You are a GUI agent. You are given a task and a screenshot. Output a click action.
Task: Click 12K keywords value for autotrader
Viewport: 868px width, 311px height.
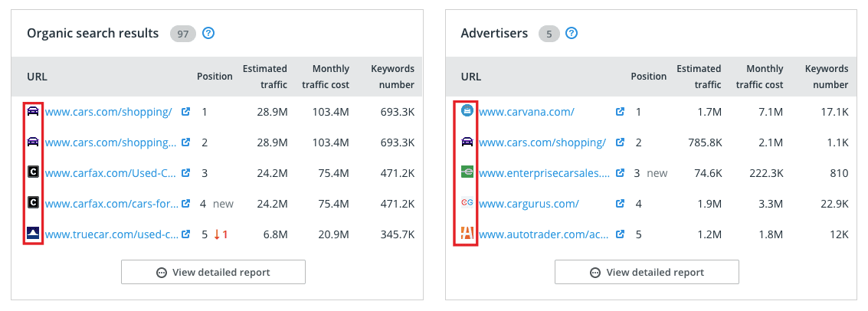tap(839, 234)
